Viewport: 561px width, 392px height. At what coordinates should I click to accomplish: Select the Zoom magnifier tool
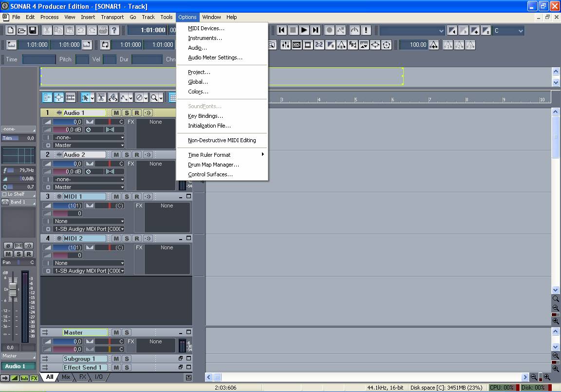click(x=154, y=97)
